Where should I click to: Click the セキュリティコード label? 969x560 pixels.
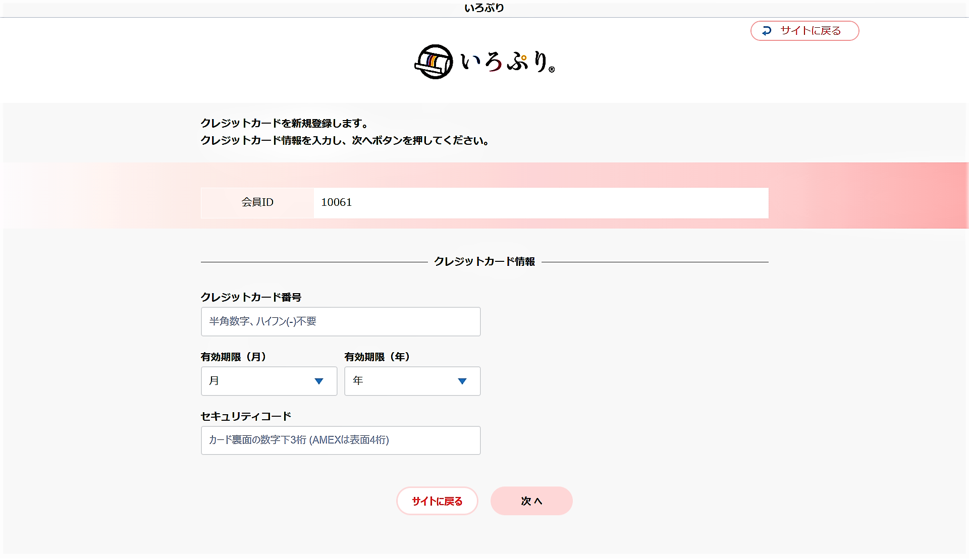point(246,416)
